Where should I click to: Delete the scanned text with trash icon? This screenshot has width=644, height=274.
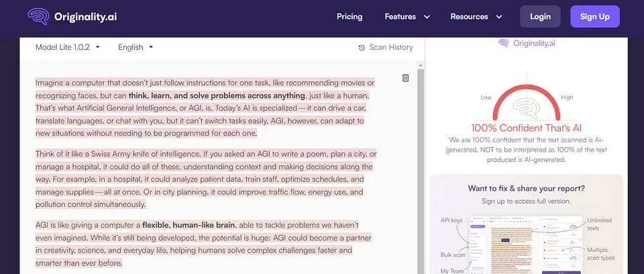click(405, 78)
